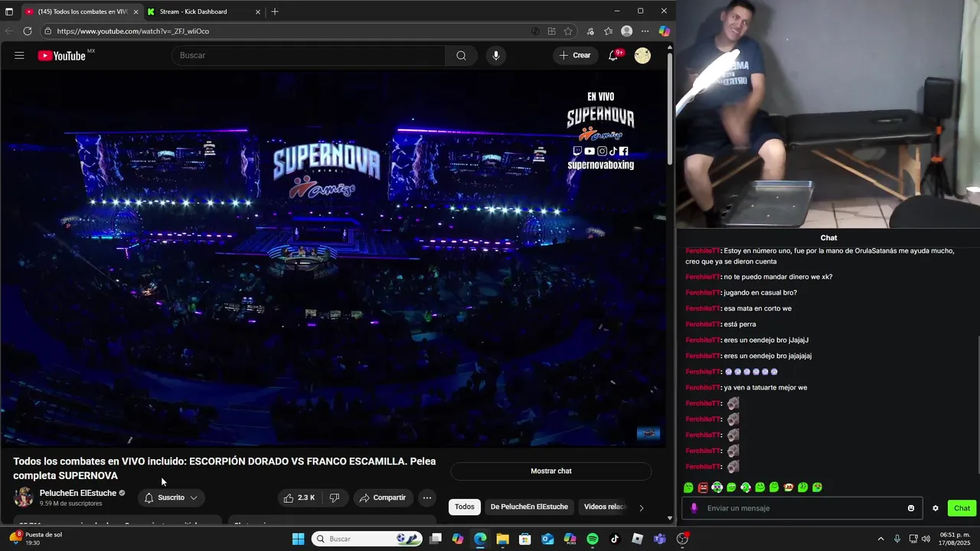The image size is (980, 551).
Task: Click the green Chat send button
Action: click(x=962, y=508)
